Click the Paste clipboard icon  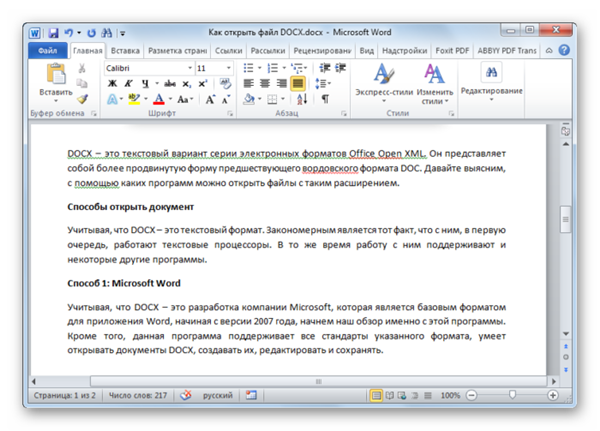(56, 73)
